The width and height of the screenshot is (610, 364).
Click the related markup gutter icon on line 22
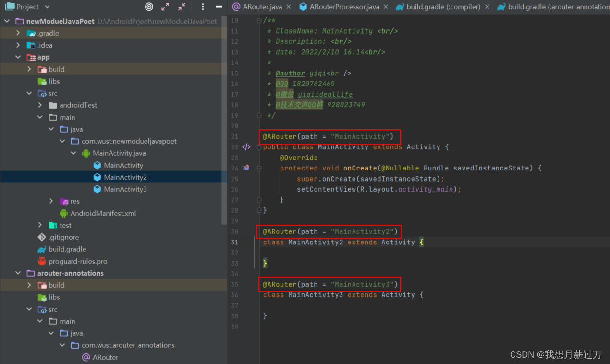coord(246,147)
